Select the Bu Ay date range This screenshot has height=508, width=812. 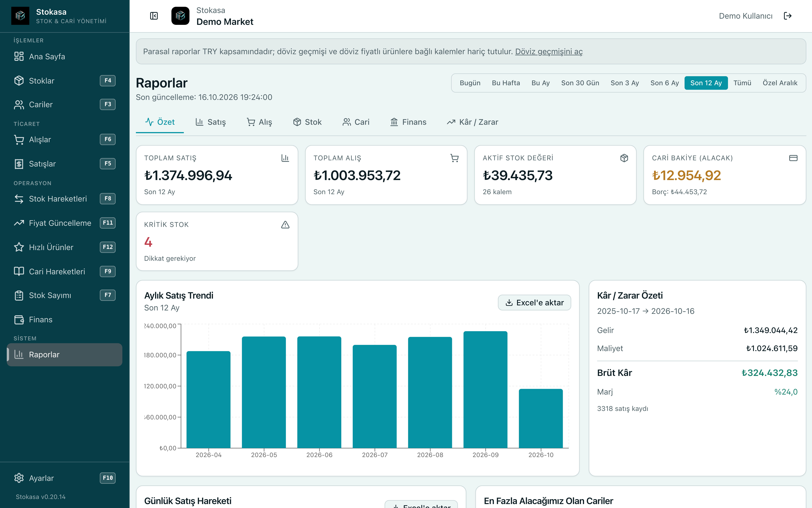[x=540, y=83]
